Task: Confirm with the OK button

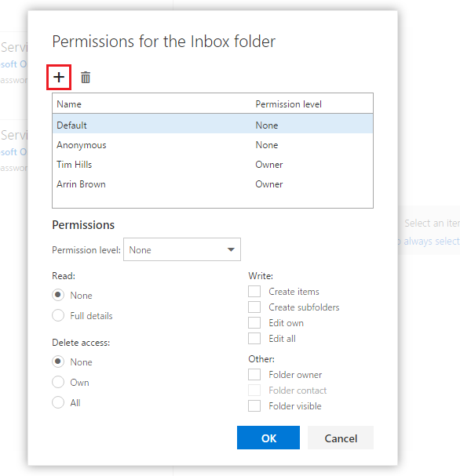Action: click(x=268, y=438)
